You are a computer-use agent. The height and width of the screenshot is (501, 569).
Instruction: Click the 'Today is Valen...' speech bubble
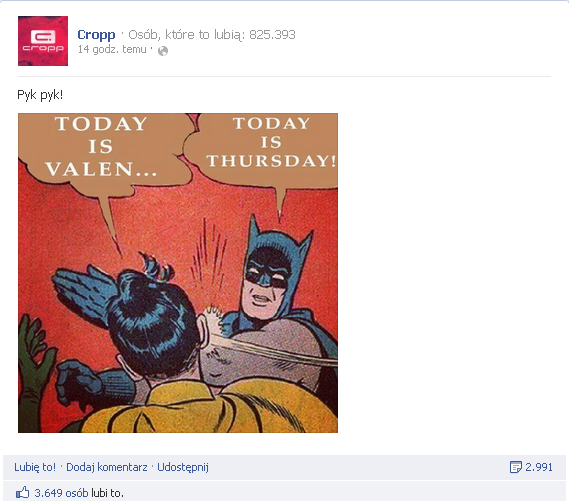[x=101, y=147]
